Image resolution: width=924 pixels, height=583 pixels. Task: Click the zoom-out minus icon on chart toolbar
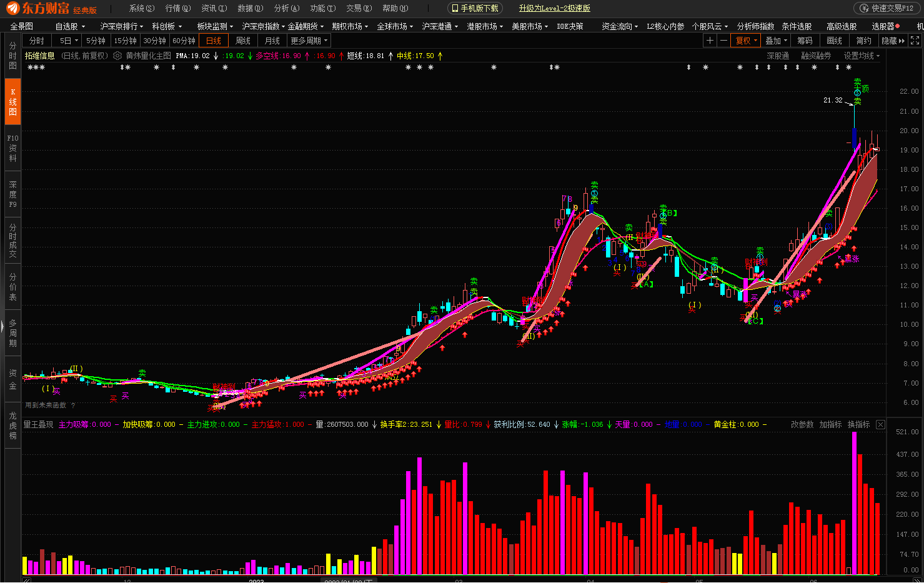click(x=723, y=41)
